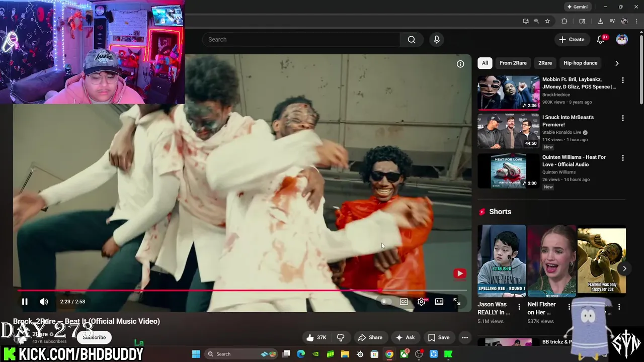The width and height of the screenshot is (644, 362).
Task: Open Gemini in Chrome
Action: tap(577, 7)
